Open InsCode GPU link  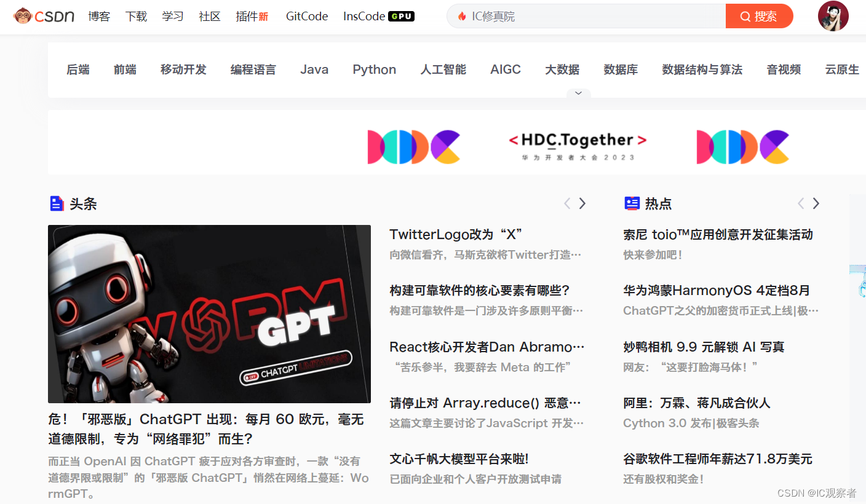coord(379,17)
